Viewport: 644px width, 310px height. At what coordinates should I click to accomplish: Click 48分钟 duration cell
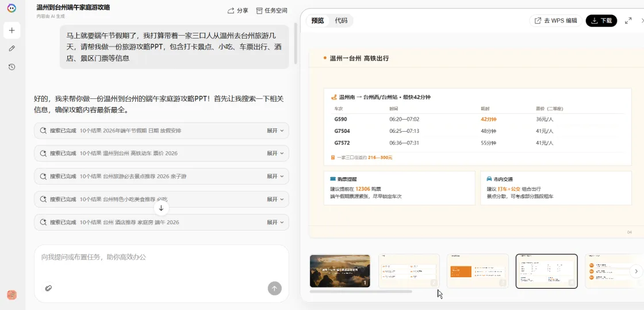point(488,131)
